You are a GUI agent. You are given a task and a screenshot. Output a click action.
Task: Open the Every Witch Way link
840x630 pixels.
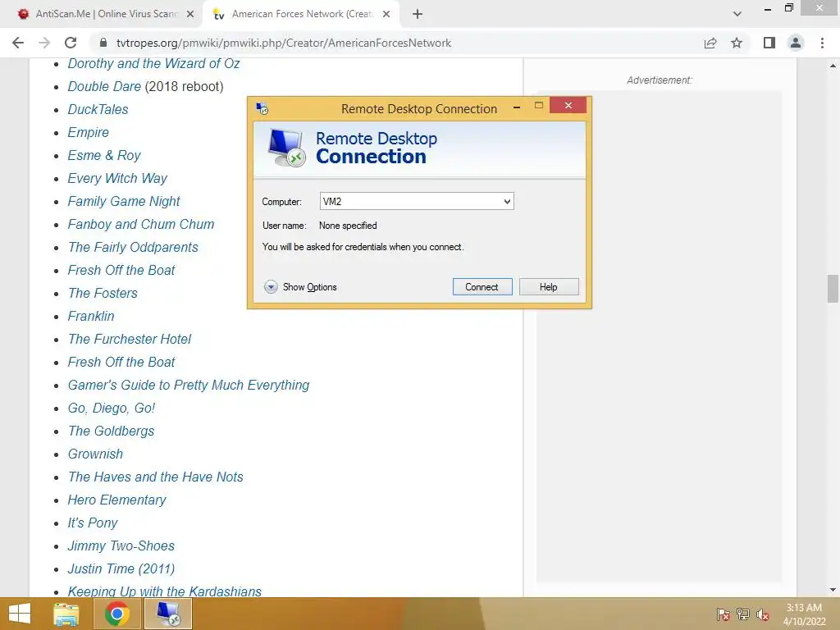117,178
